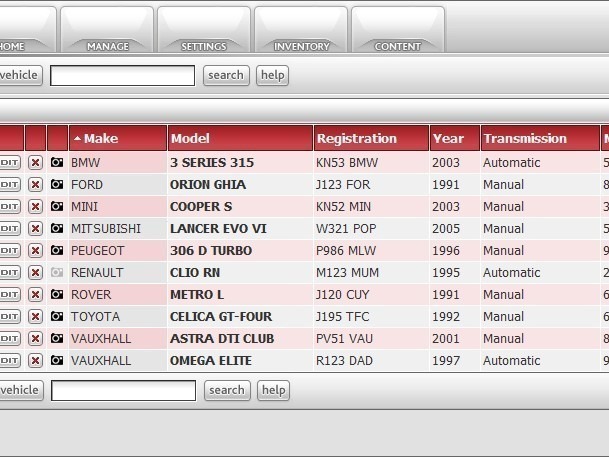Remove the ROVER Metro L vehicle

point(35,295)
